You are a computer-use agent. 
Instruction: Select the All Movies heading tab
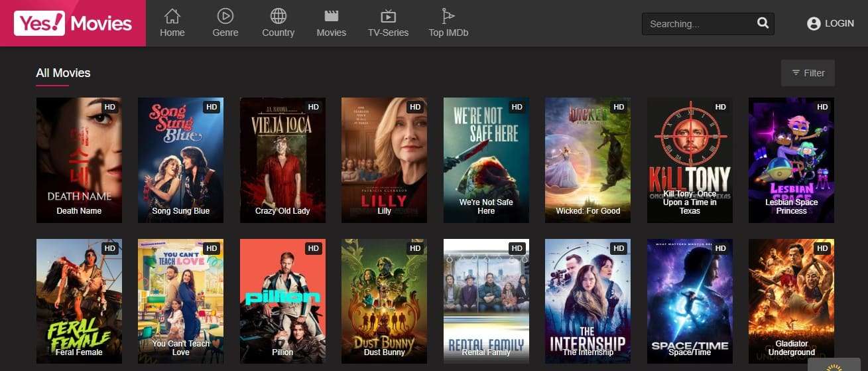pyautogui.click(x=63, y=73)
